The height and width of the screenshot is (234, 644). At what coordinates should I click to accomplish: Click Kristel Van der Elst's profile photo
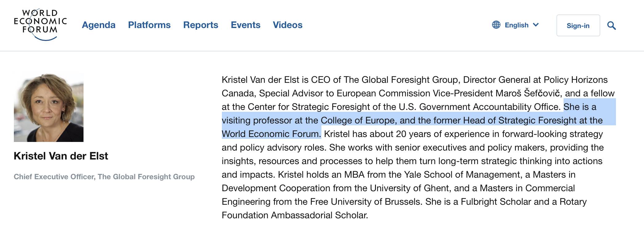tap(49, 107)
